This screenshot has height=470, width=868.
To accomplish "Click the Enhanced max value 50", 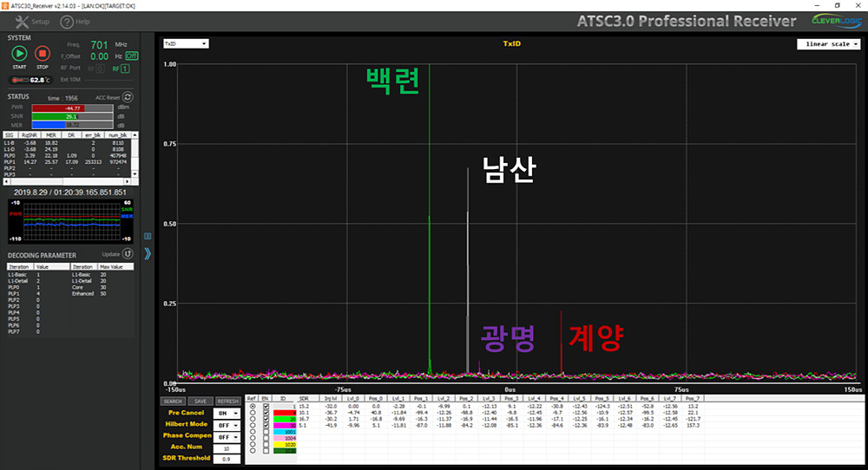I will pyautogui.click(x=103, y=294).
